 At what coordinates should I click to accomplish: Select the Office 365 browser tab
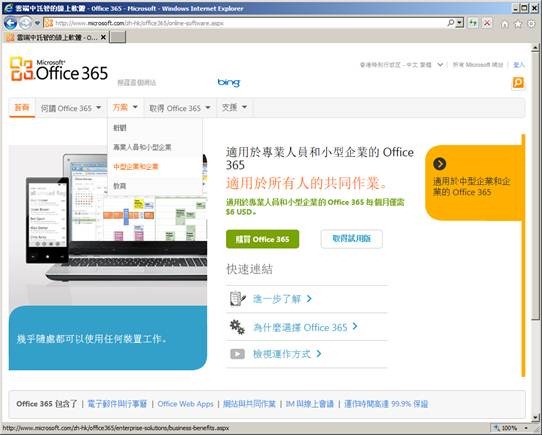56,37
